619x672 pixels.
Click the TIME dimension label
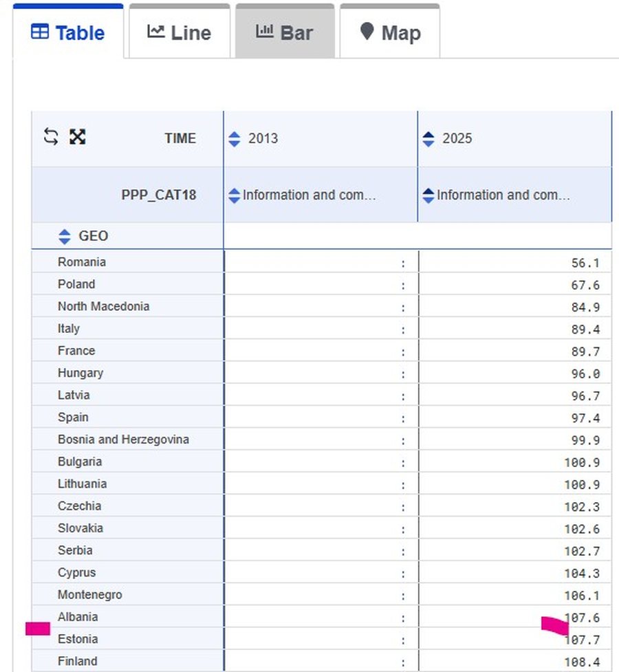tap(180, 138)
